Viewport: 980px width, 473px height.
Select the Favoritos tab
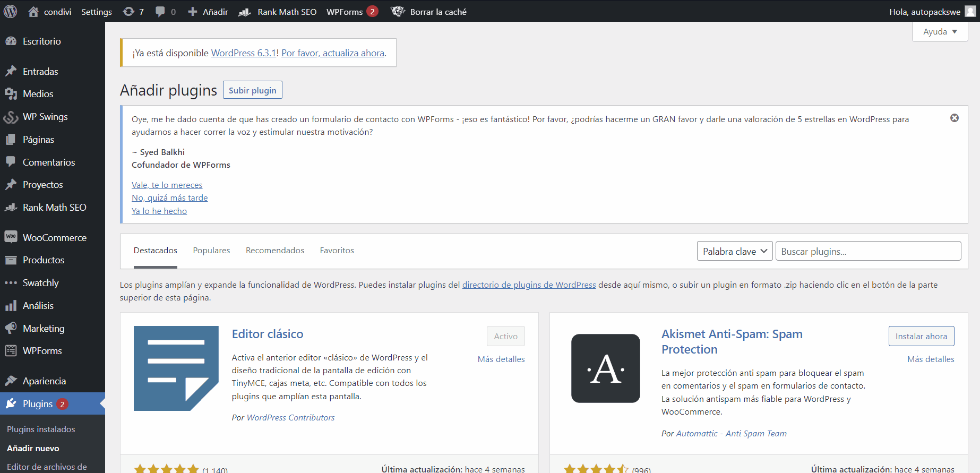[337, 251]
